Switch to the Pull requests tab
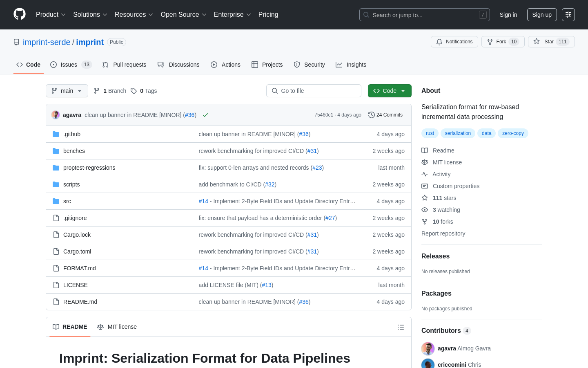This screenshot has width=588, height=368. 124,65
